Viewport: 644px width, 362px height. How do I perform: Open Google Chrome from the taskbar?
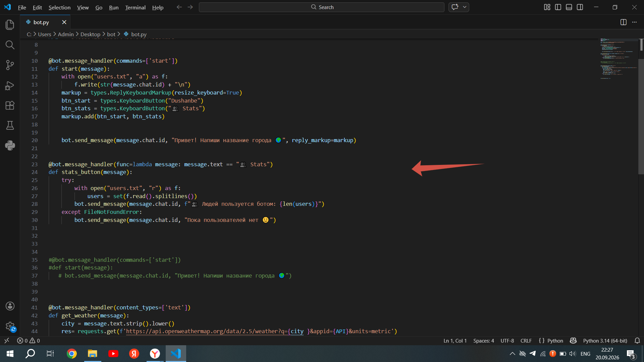click(71, 354)
